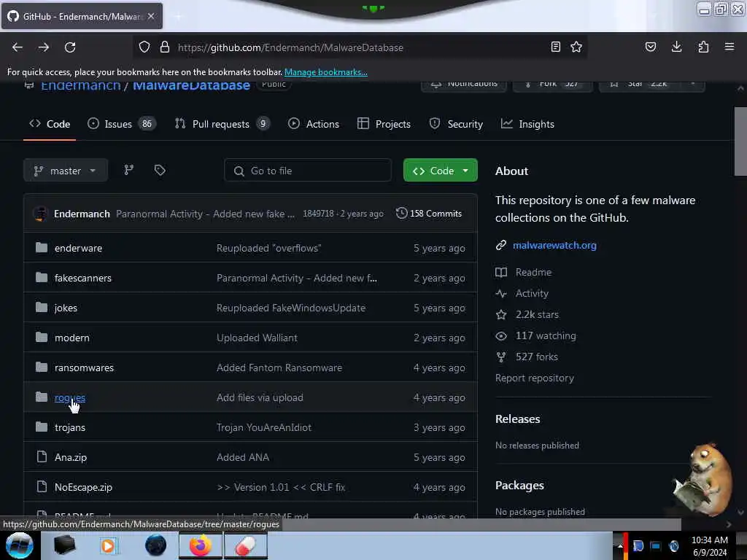Open the fakescanners folder
747x560 pixels.
(x=83, y=278)
